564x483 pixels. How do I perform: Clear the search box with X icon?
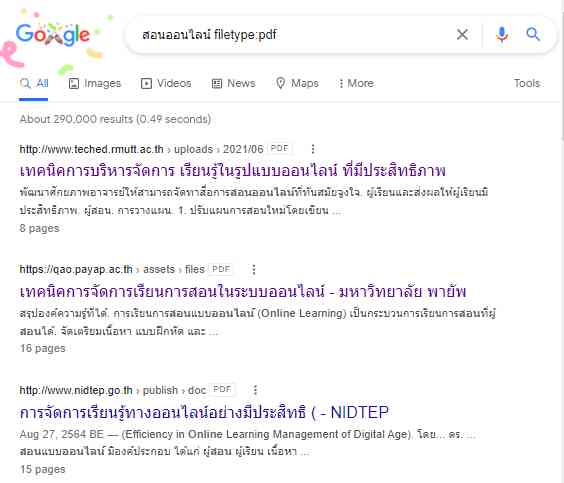[462, 35]
